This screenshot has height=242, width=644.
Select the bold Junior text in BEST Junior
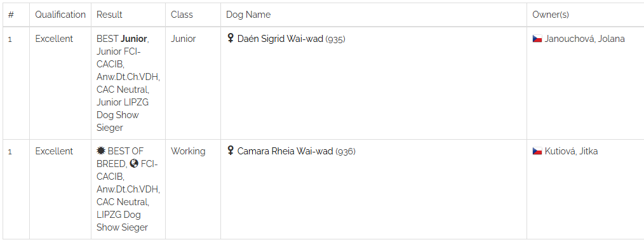[133, 39]
